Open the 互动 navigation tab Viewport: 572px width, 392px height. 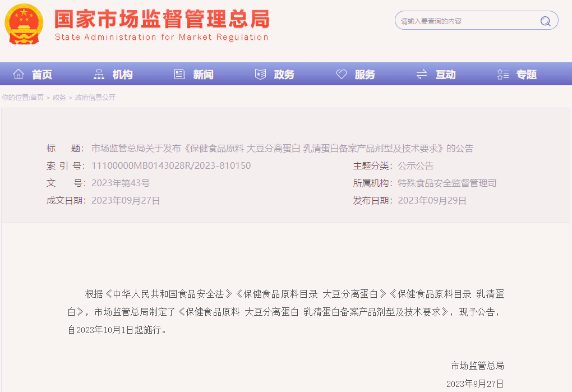click(x=445, y=75)
